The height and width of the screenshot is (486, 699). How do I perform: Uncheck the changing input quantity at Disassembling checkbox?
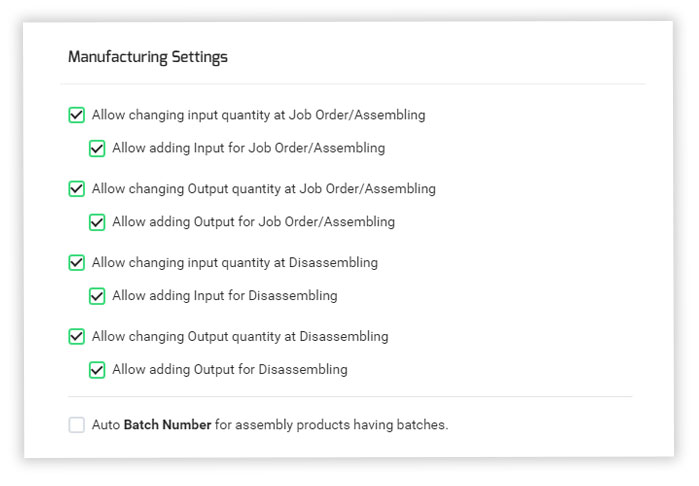point(77,263)
